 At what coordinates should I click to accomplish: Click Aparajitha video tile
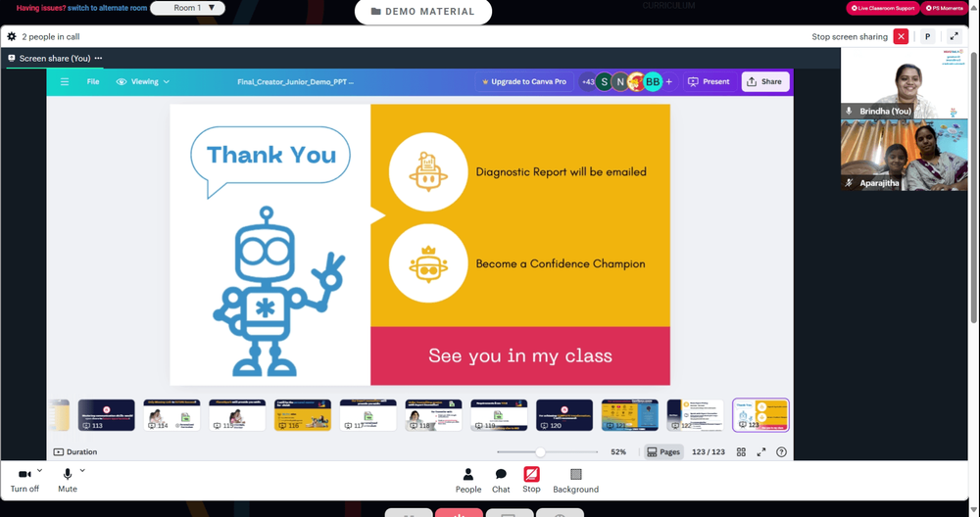coord(904,155)
